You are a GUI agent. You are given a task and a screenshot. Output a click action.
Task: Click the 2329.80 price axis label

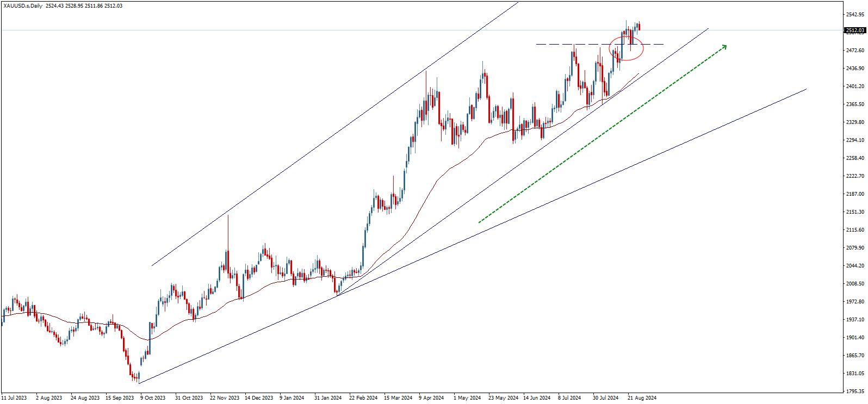855,122
